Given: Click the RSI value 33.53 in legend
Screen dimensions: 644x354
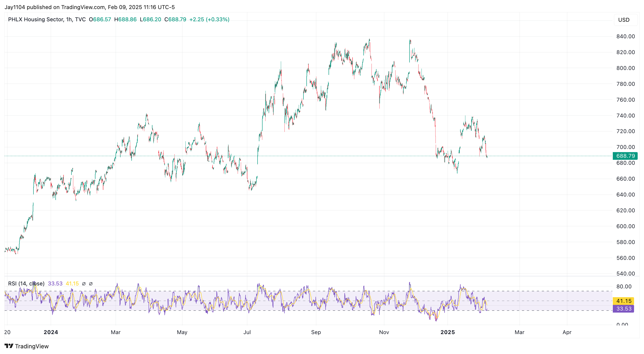Looking at the screenshot, I should (x=55, y=283).
